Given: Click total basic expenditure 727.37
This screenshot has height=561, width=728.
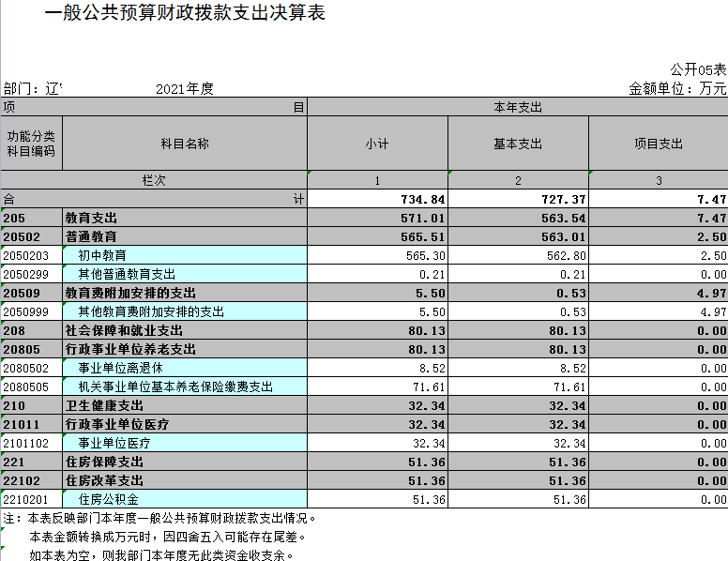Looking at the screenshot, I should (518, 199).
